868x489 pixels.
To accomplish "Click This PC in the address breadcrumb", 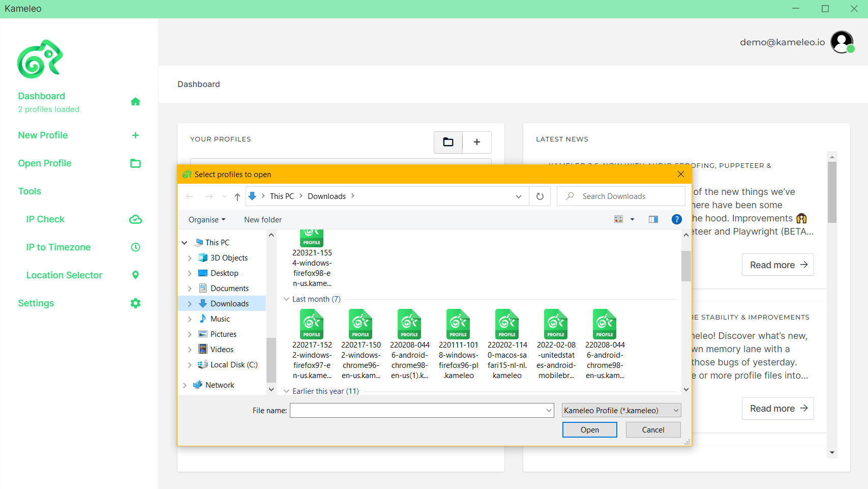I will pyautogui.click(x=282, y=196).
